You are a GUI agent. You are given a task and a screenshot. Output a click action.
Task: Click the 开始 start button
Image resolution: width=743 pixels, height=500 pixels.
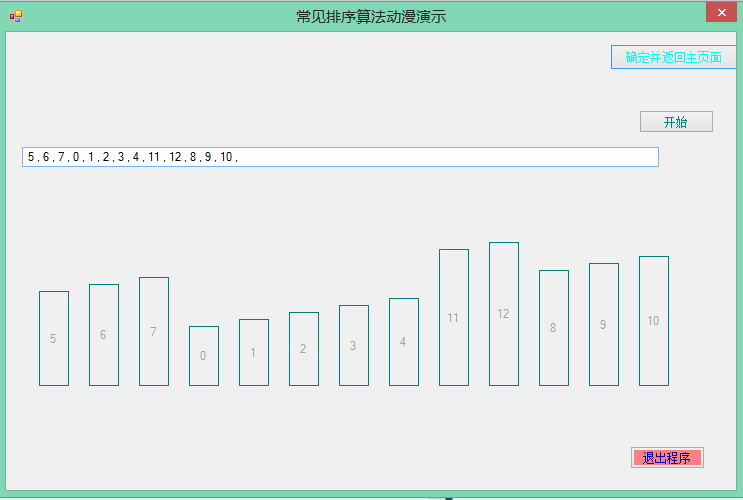click(676, 122)
